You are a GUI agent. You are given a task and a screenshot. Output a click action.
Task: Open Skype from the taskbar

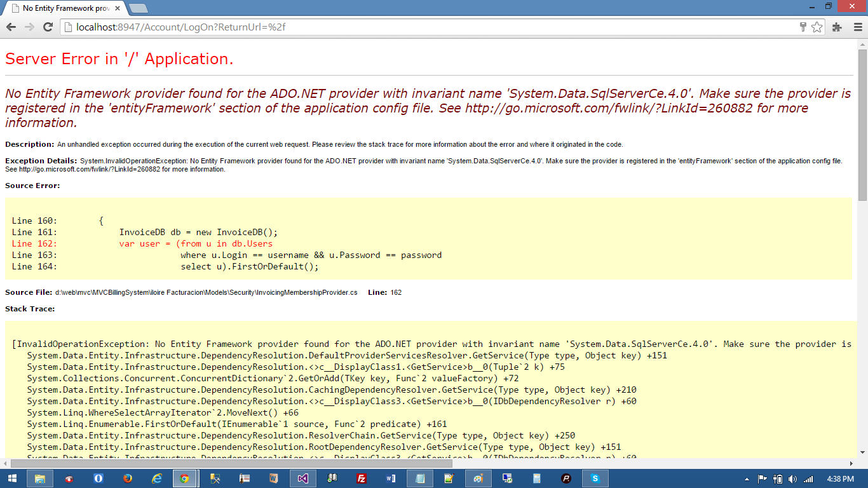(595, 478)
